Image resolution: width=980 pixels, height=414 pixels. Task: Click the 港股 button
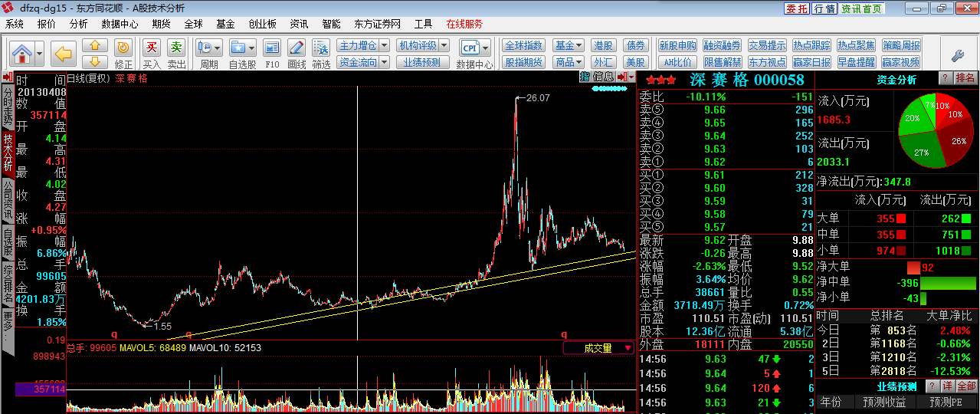[x=603, y=46]
